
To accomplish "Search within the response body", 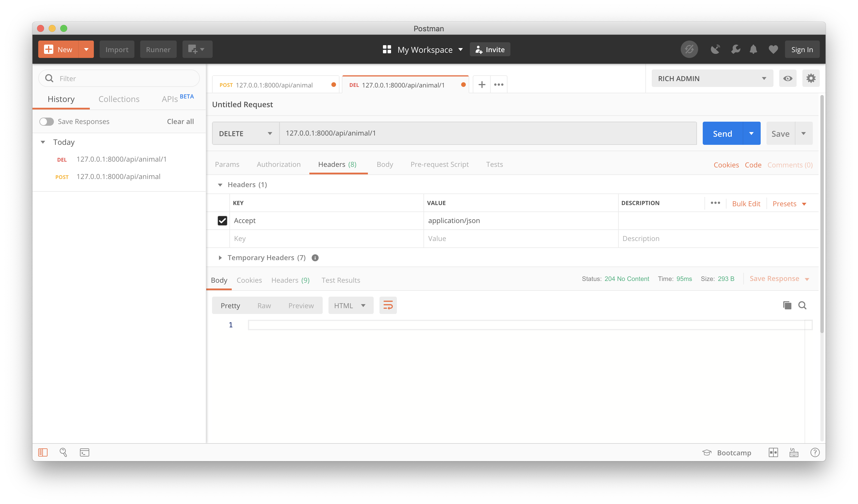I will click(x=802, y=305).
